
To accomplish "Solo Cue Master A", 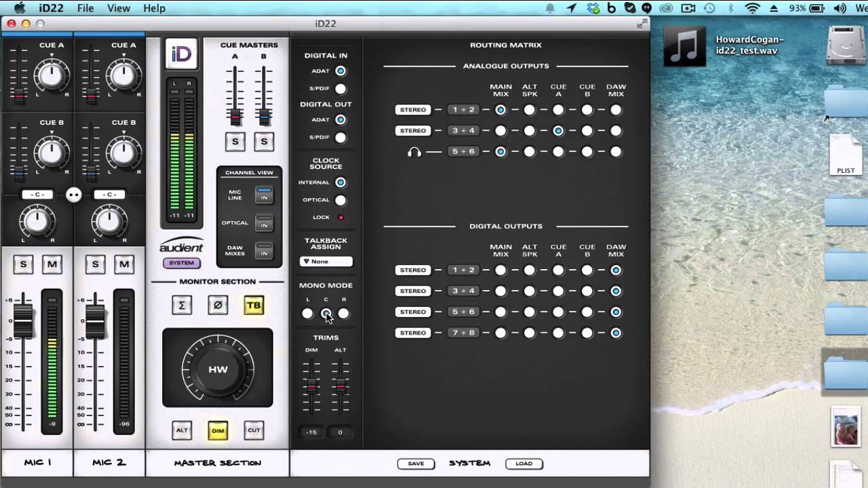I will (235, 142).
